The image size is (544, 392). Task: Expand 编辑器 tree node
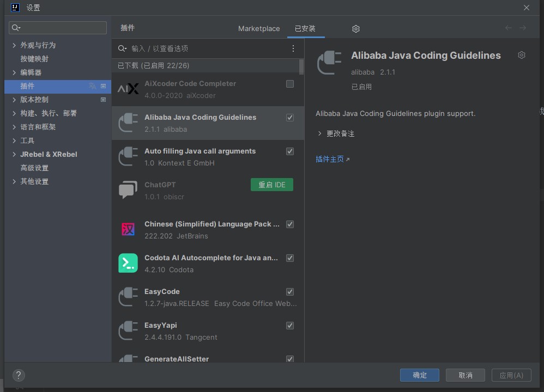[14, 72]
